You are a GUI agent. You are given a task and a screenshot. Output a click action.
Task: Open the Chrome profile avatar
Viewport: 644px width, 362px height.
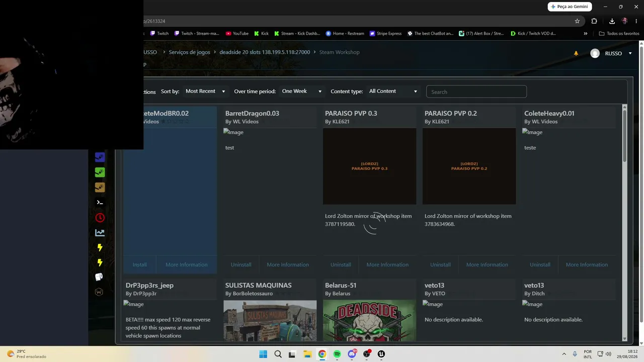click(x=624, y=21)
